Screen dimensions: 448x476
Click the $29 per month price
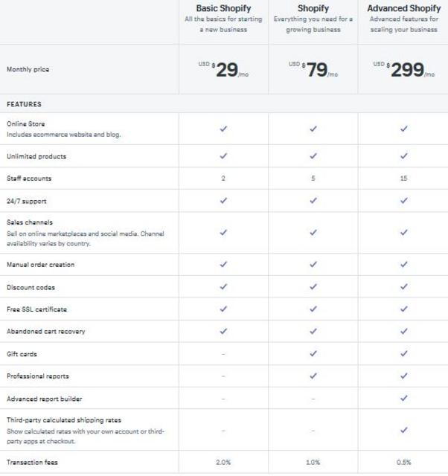click(223, 70)
